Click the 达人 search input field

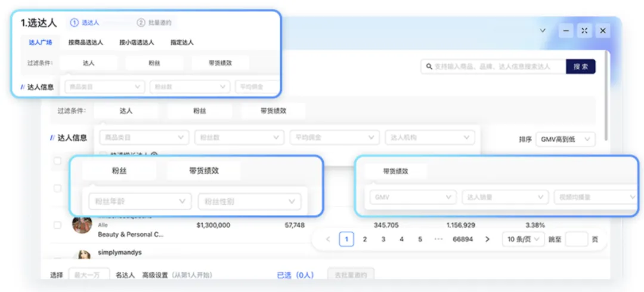click(493, 66)
